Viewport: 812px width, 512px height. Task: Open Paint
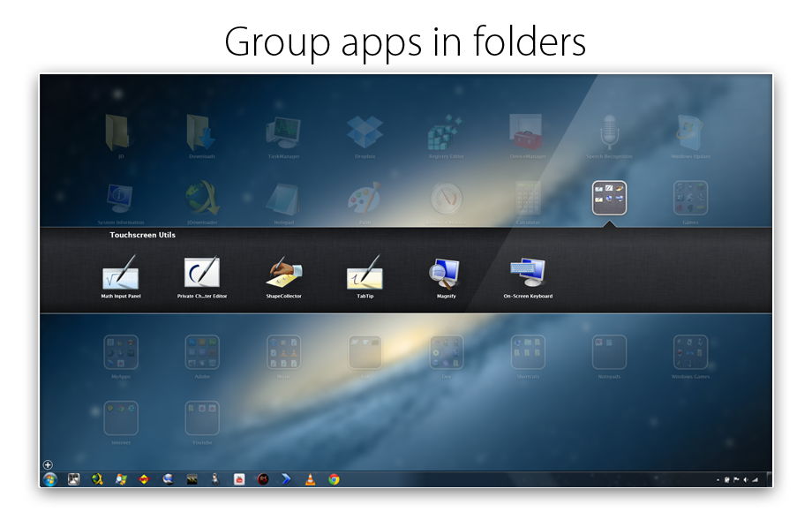point(365,196)
